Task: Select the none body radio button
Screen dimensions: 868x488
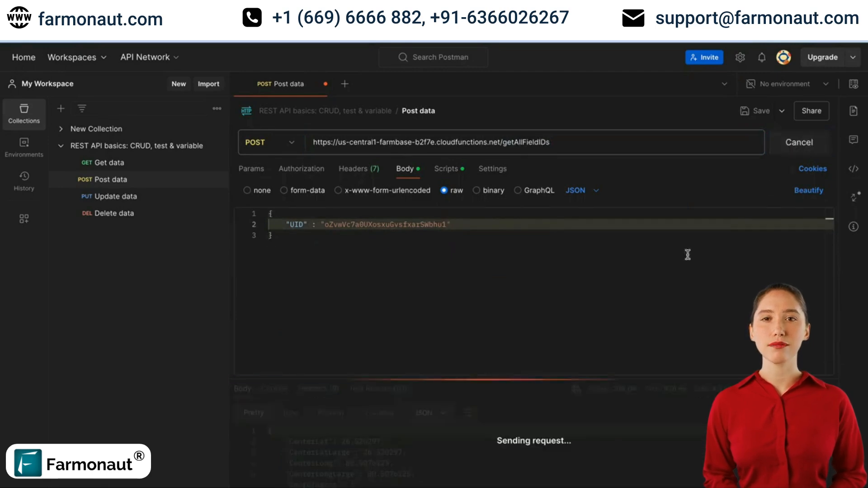Action: (x=247, y=190)
